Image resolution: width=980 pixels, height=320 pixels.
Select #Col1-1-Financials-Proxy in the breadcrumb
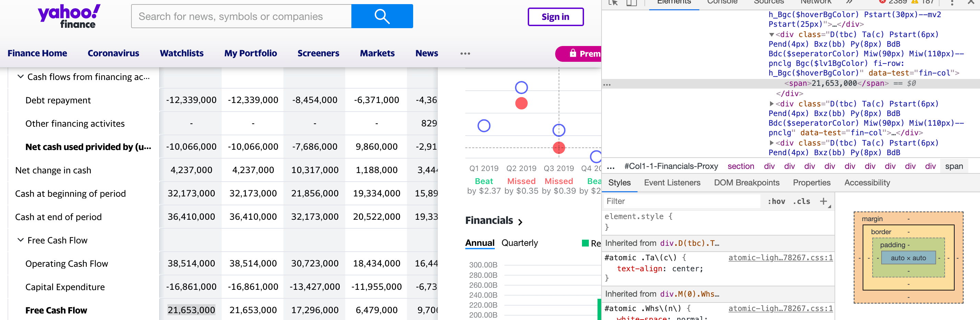671,167
